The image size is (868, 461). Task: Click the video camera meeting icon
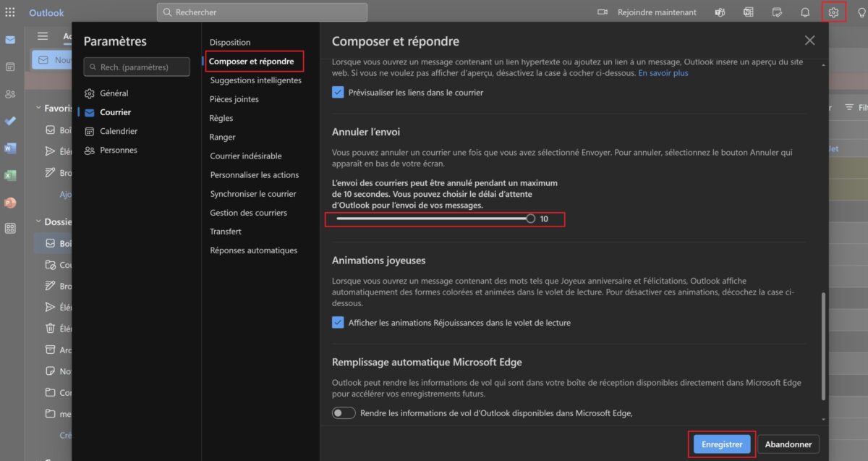tap(603, 12)
